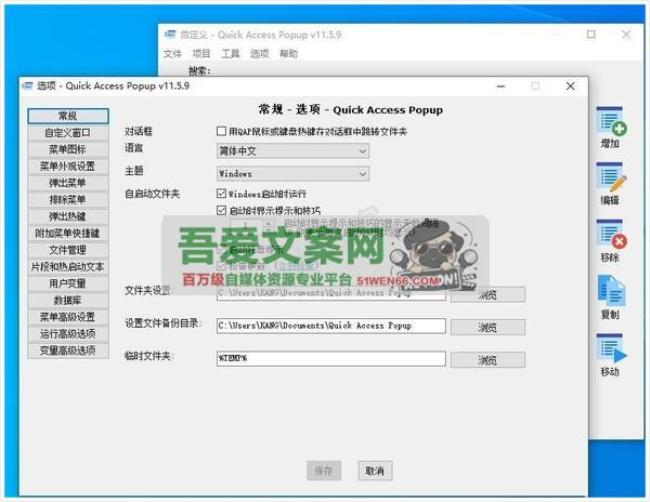This screenshot has width=650, height=502.
Task: Select the 弹出菜单 section
Action: click(68, 183)
